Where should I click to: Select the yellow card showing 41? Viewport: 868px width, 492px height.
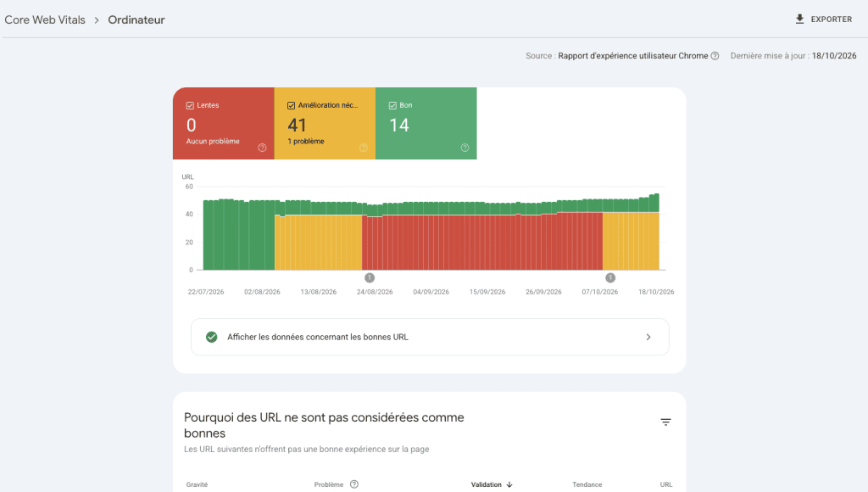[x=325, y=124]
